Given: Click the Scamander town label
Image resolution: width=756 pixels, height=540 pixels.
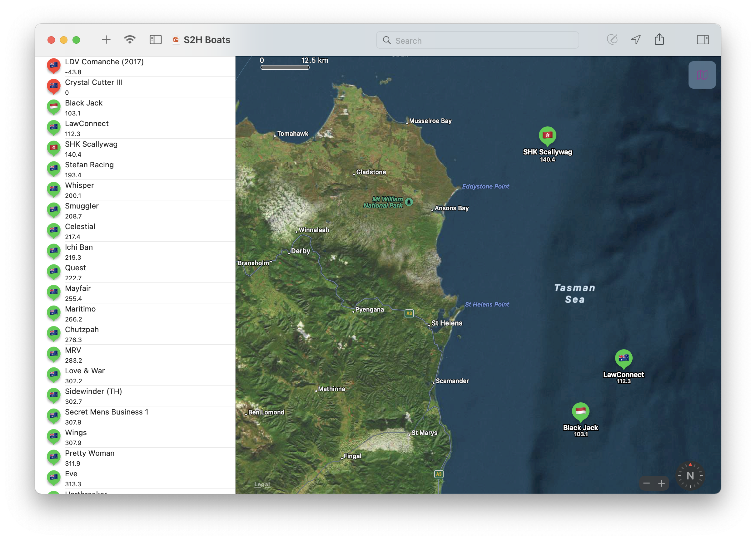Looking at the screenshot, I should pyautogui.click(x=452, y=381).
